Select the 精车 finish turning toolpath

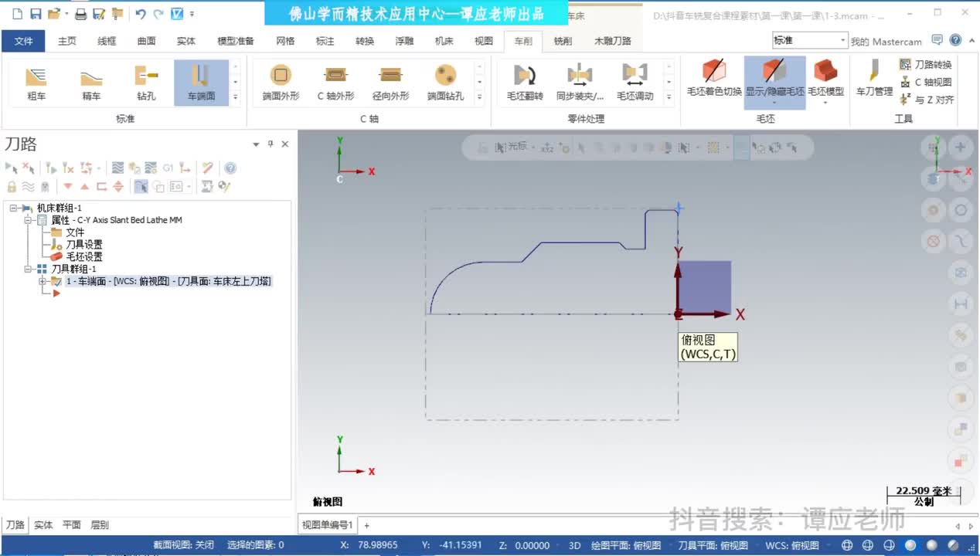(91, 83)
